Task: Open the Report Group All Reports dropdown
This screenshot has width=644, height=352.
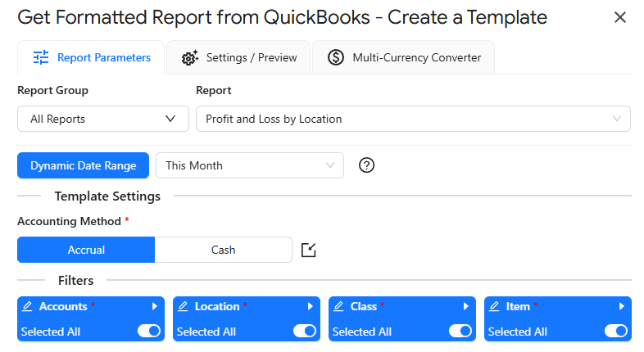Action: [x=103, y=119]
